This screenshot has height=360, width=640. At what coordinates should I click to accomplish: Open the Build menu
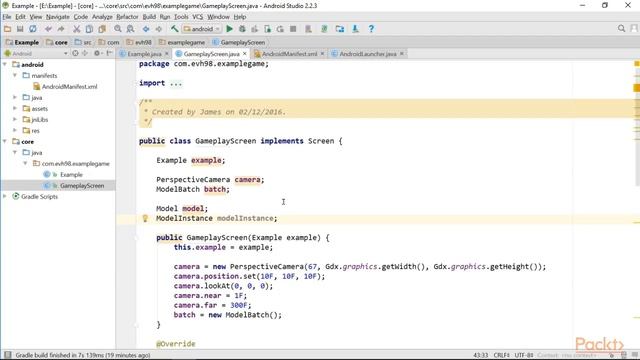pos(149,17)
